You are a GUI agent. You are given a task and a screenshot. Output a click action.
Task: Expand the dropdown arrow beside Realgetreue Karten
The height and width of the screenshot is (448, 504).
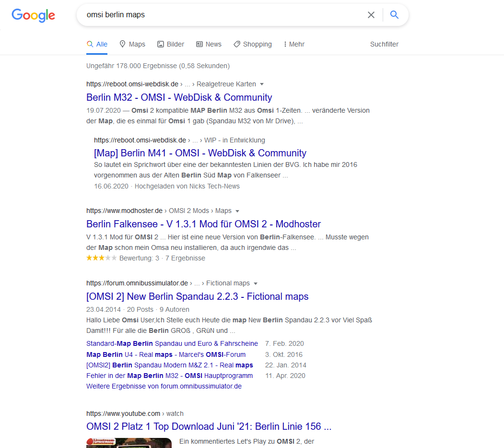coord(262,84)
